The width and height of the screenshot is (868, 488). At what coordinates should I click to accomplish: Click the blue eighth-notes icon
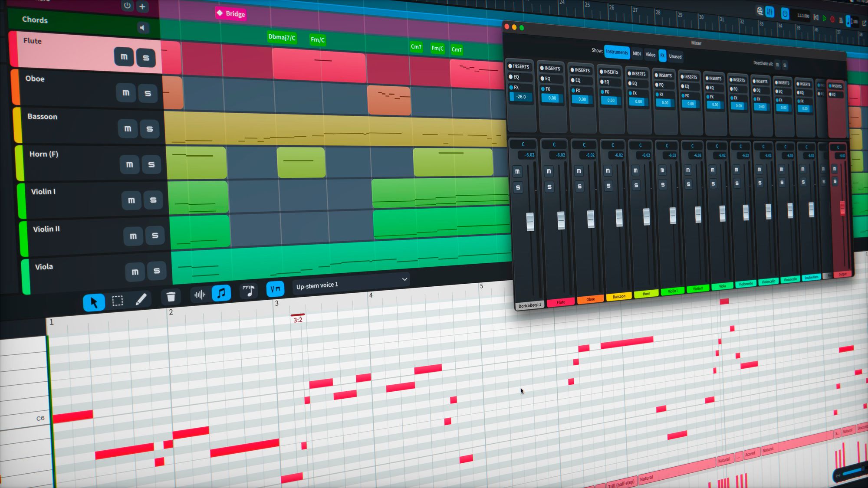click(x=221, y=293)
